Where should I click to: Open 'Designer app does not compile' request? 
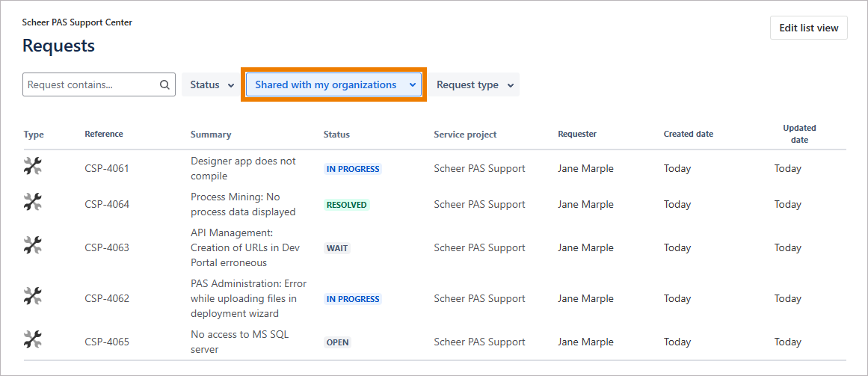coord(243,168)
